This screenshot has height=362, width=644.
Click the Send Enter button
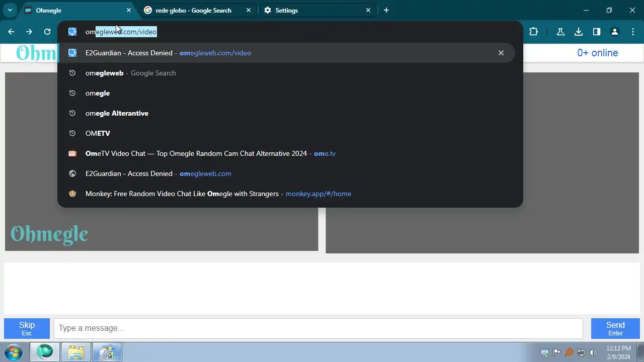615,328
